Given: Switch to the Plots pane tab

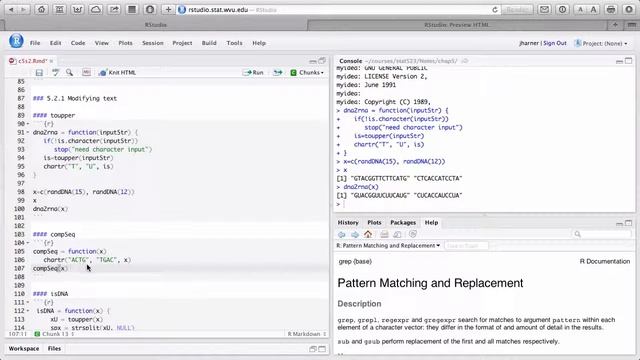Looking at the screenshot, I should click(374, 223).
